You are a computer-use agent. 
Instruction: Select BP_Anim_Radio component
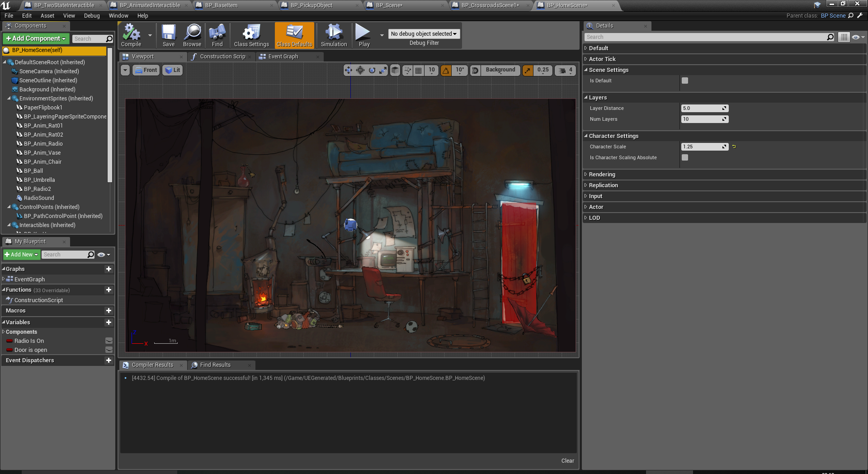(43, 143)
